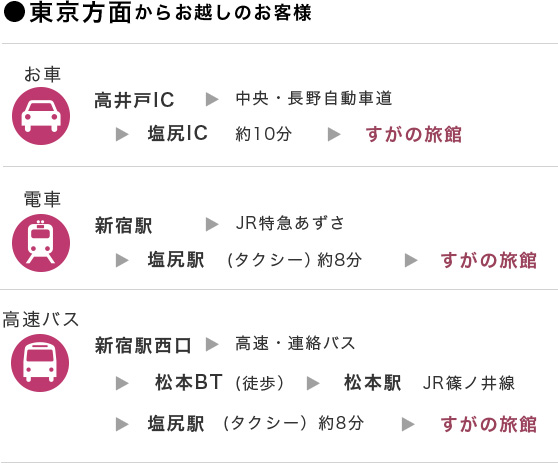
Task: Select the 高井戸IC text
Action: (134, 100)
